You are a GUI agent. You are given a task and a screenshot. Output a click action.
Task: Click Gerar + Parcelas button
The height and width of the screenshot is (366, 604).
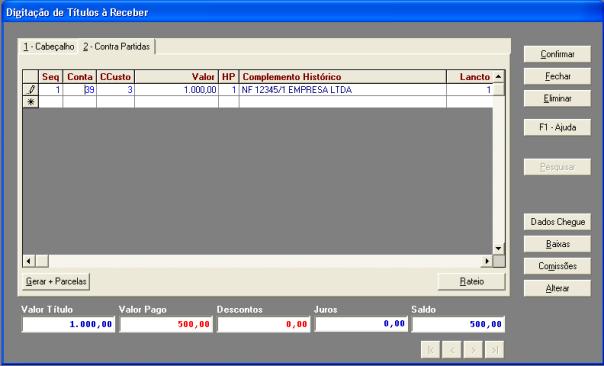tap(56, 282)
